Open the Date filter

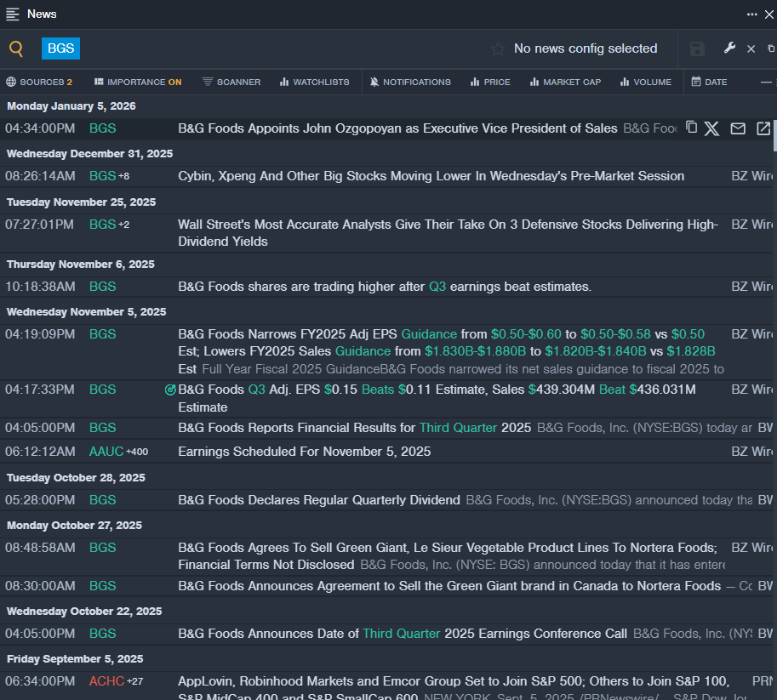tap(709, 83)
